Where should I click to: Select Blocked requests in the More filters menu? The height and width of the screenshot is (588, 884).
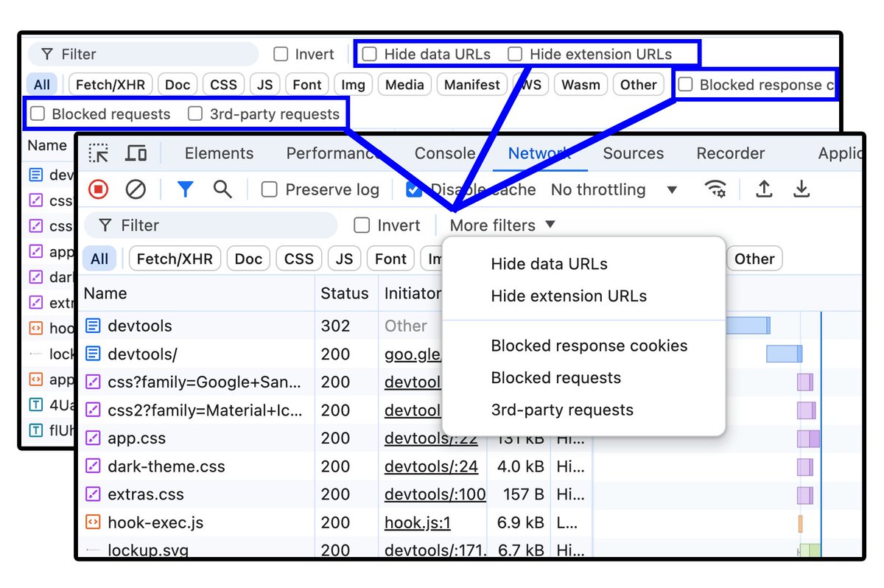pyautogui.click(x=555, y=377)
